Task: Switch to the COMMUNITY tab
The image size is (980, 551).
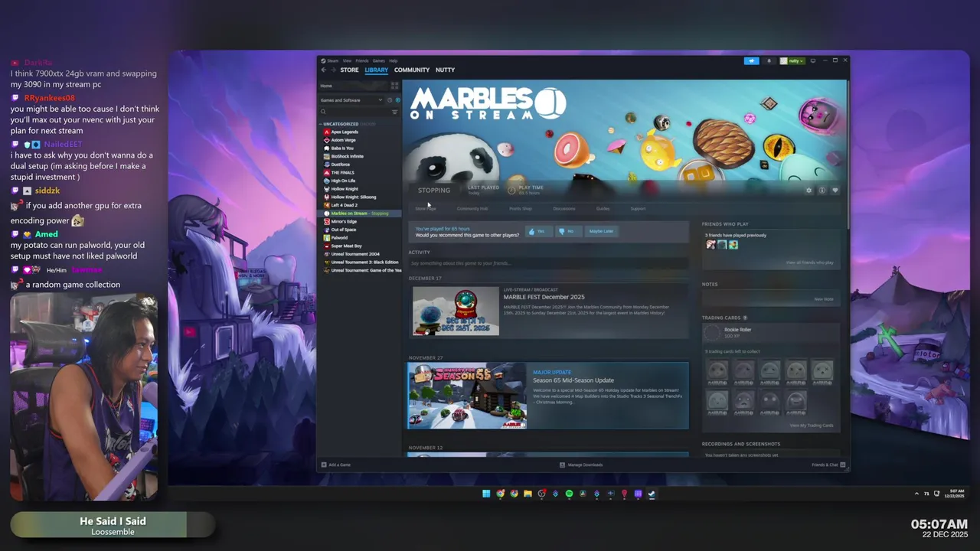Action: (412, 70)
